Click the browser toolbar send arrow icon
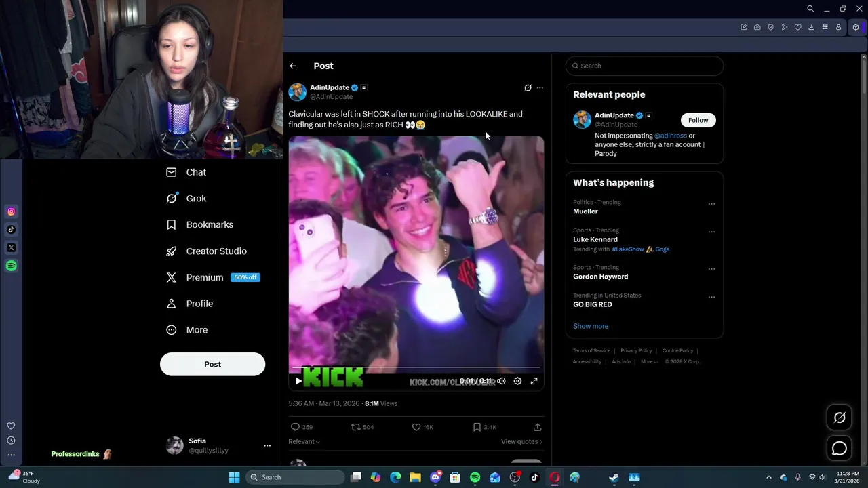Screen dimensions: 868x488 784,27
